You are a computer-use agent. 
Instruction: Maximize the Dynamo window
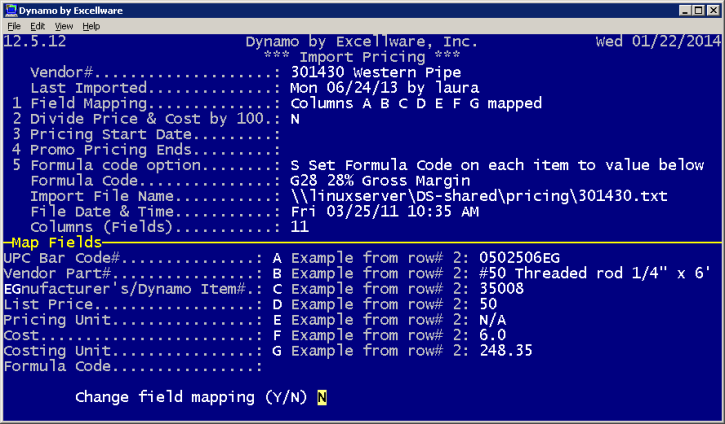pyautogui.click(x=699, y=10)
